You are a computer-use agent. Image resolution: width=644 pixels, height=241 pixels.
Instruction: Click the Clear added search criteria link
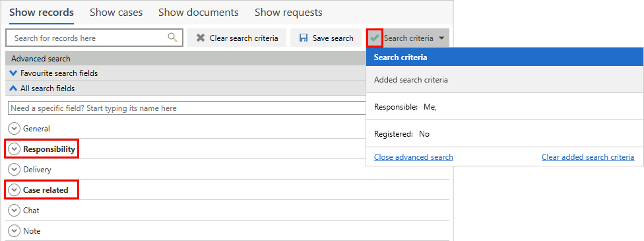(x=588, y=157)
